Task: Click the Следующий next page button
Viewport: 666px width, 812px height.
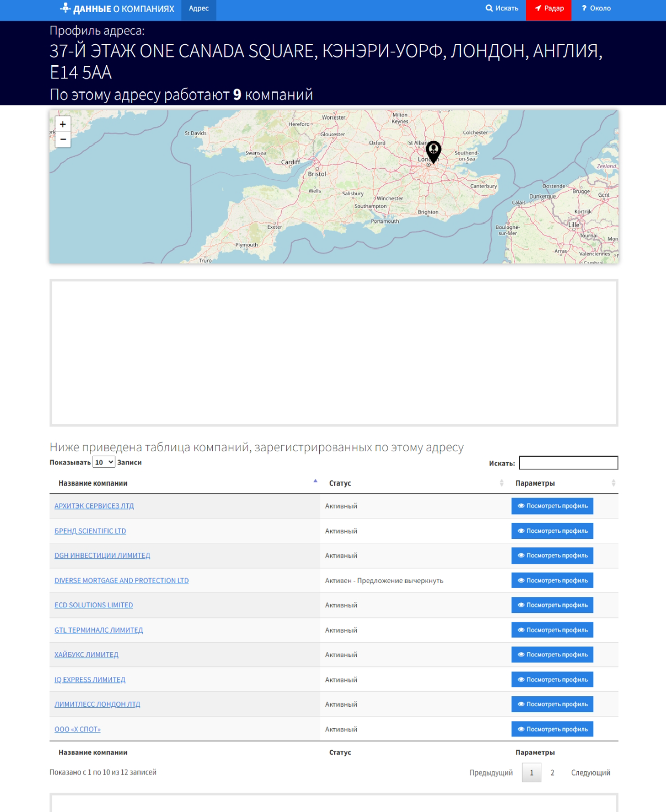Action: pos(590,773)
